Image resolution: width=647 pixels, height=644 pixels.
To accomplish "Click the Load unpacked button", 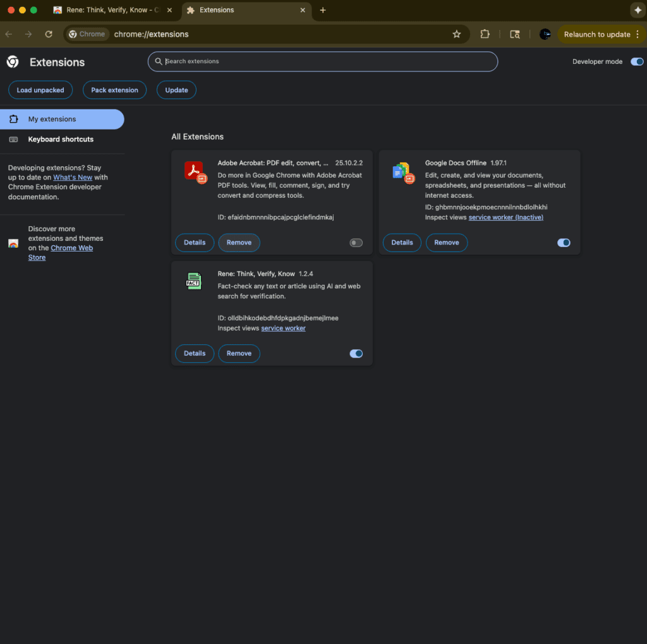I will pyautogui.click(x=40, y=90).
